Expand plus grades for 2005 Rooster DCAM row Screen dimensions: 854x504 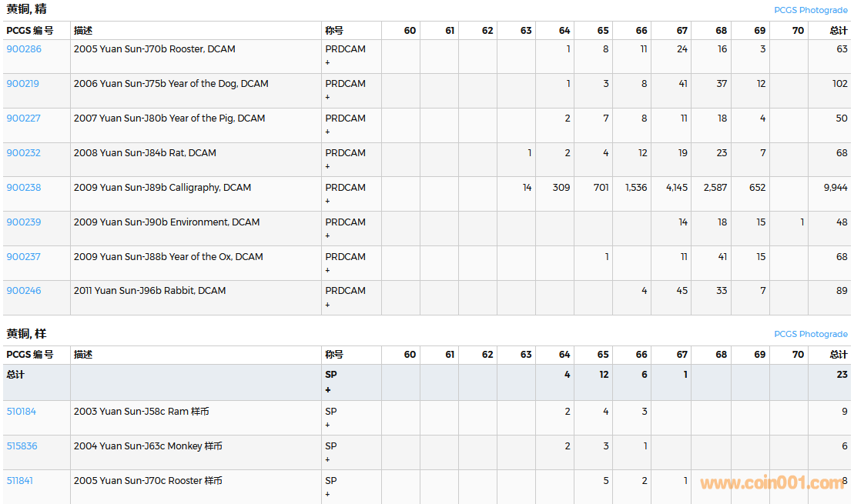pyautogui.click(x=327, y=63)
